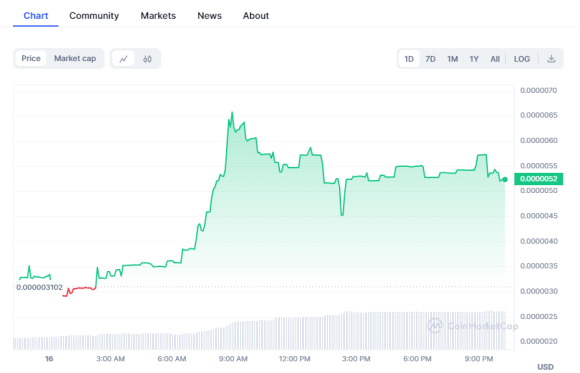Click the 0.0000020 price axis label
The width and height of the screenshot is (580, 373).
[x=539, y=341]
